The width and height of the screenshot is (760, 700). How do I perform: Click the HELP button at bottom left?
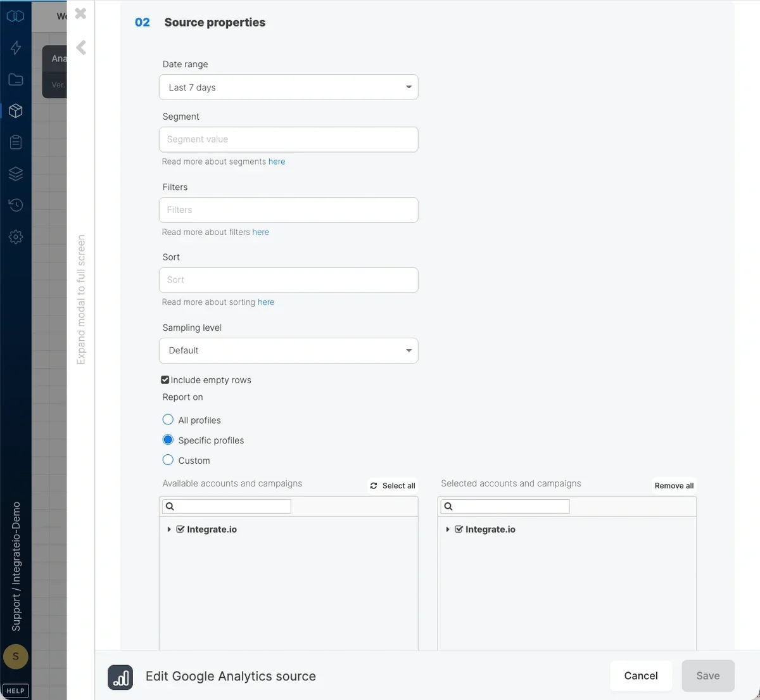pos(15,690)
